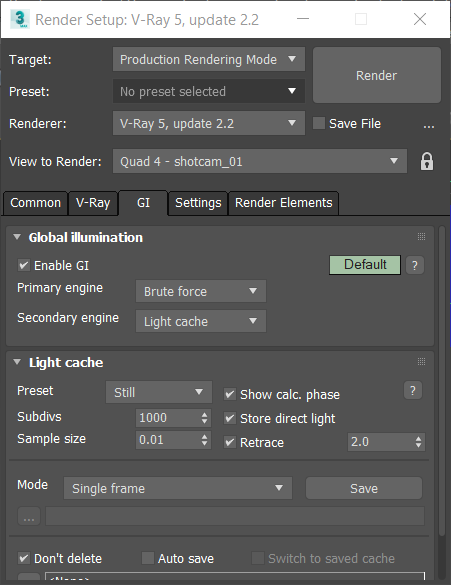Click the Render button
Image resolution: width=451 pixels, height=585 pixels.
coord(377,75)
